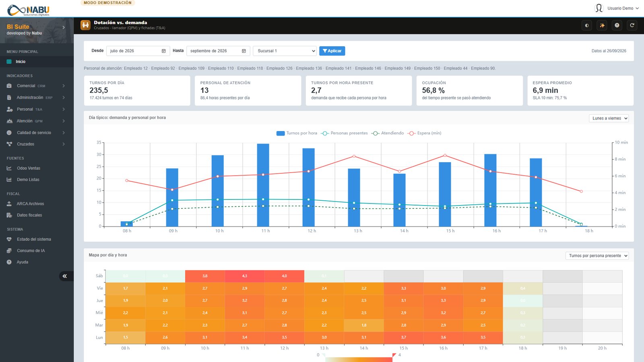
Task: Toggle the dark/light contrast theme button
Action: (x=587, y=25)
